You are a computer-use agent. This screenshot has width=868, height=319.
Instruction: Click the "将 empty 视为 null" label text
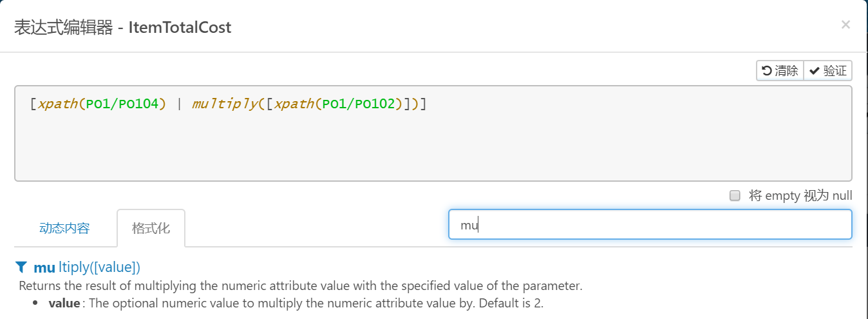pos(800,195)
